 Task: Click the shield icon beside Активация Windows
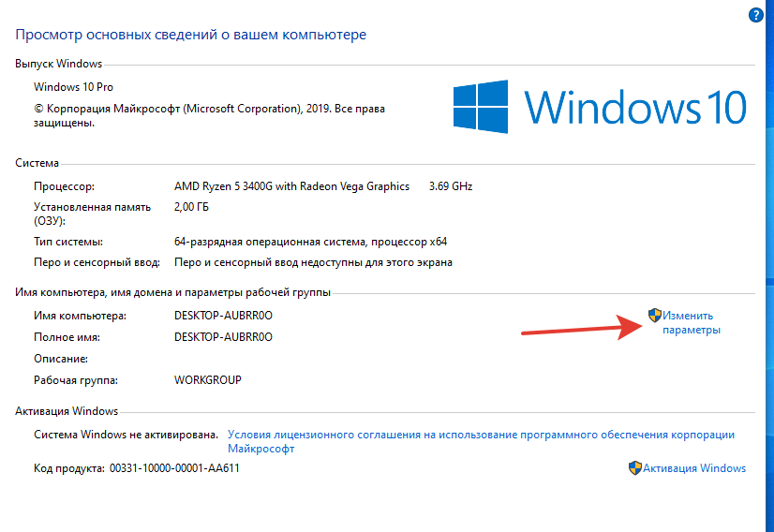click(634, 468)
